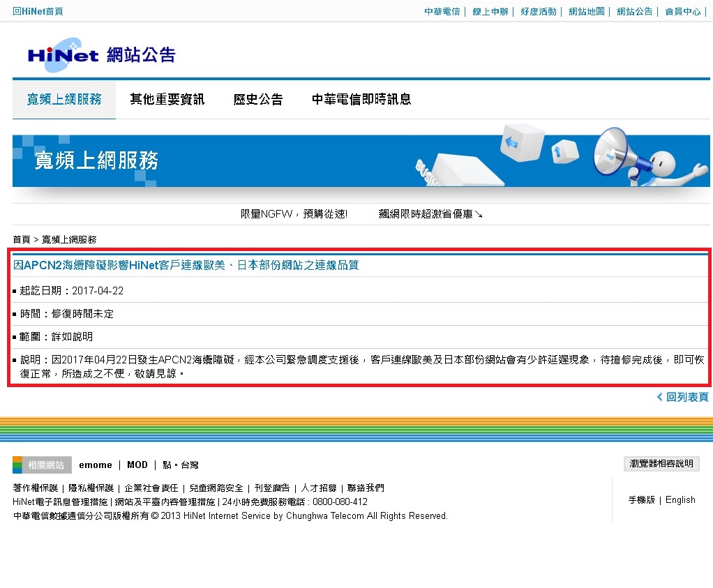Open 隱私權保護 footer link
Image resolution: width=713 pixels, height=588 pixels.
pyautogui.click(x=91, y=488)
